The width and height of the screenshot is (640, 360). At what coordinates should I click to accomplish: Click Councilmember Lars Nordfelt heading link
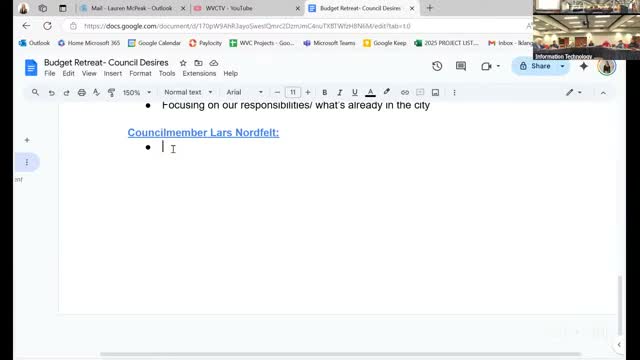tap(203, 133)
